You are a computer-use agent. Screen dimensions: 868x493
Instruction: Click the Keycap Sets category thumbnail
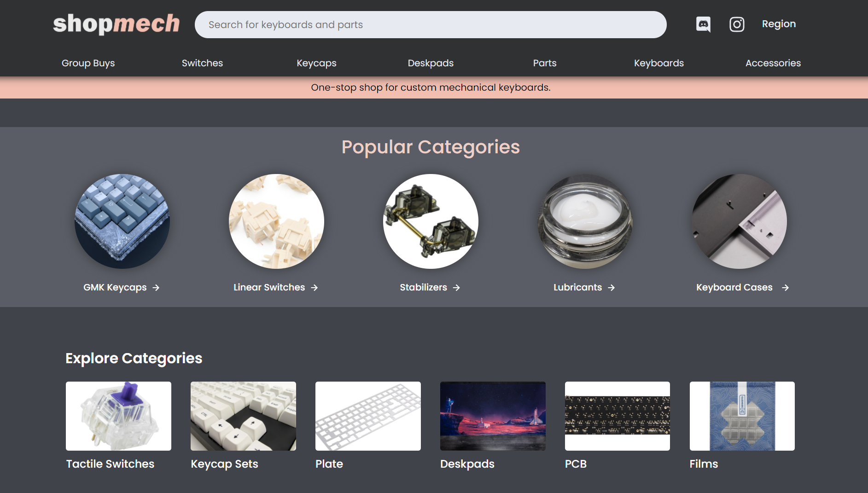click(243, 416)
